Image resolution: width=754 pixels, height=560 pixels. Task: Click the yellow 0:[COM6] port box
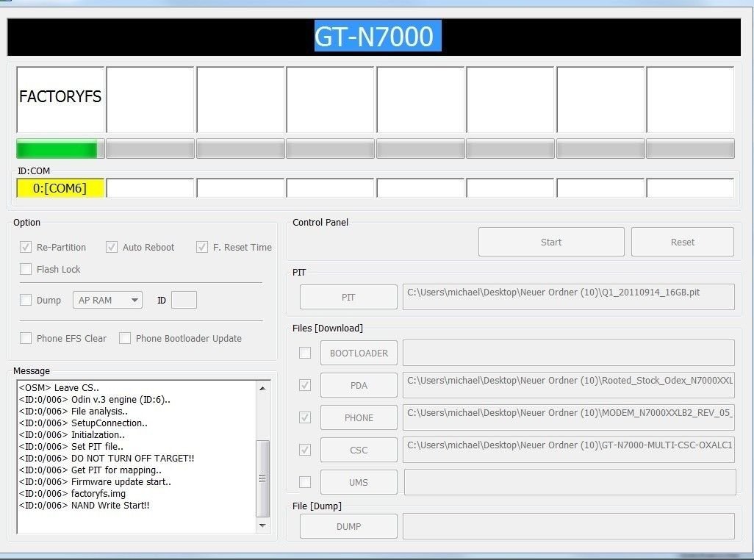click(x=60, y=188)
